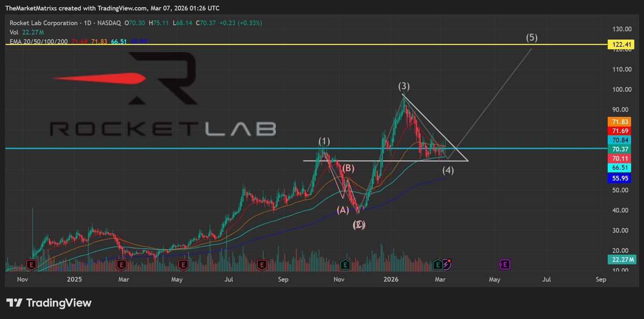This screenshot has width=644, height=319.
Task: Select the red 70.11 price axis label
Action: point(619,158)
